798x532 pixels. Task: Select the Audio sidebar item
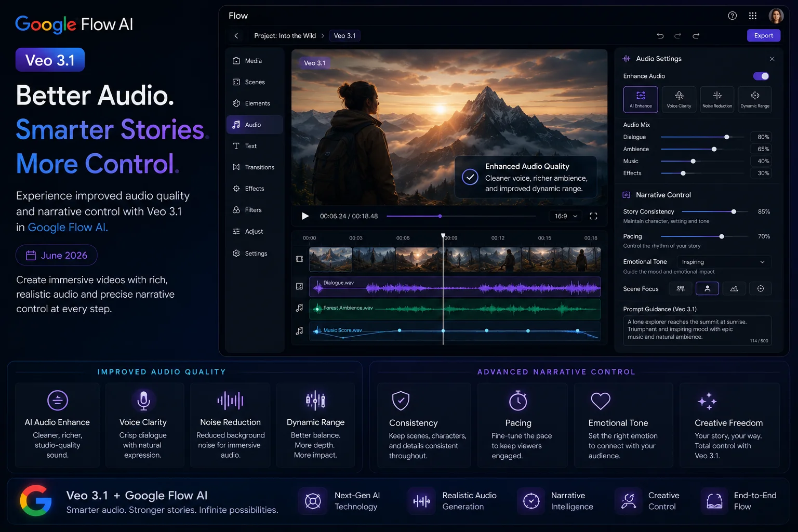pyautogui.click(x=255, y=125)
